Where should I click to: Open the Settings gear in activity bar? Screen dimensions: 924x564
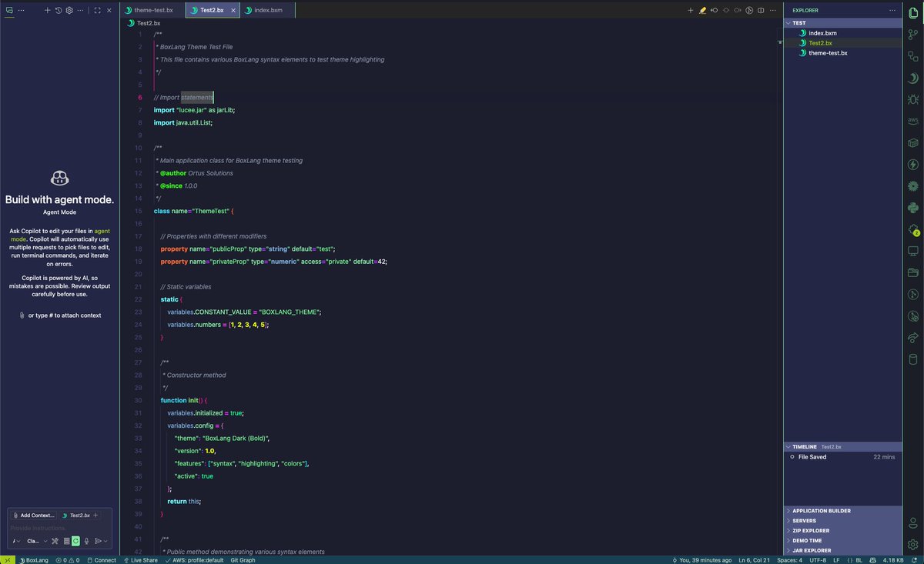[x=913, y=545]
